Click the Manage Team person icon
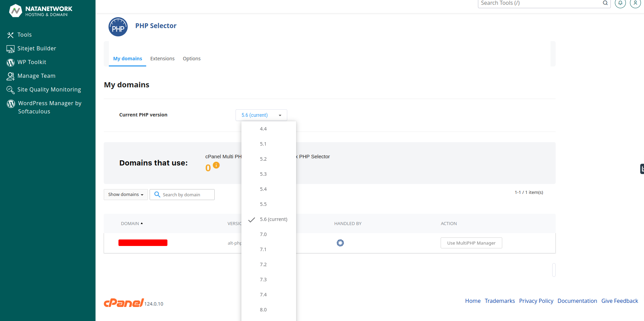644x321 pixels. [x=11, y=76]
